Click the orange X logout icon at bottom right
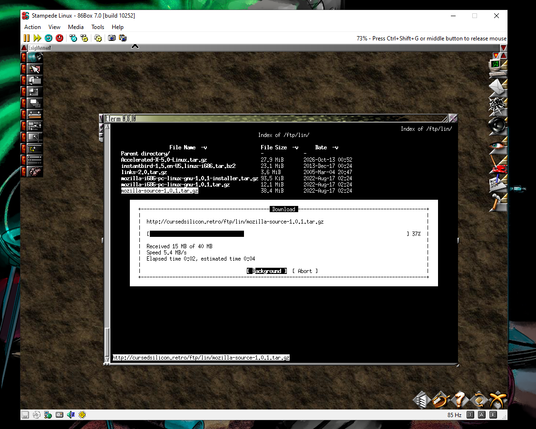536x429 pixels. (x=498, y=399)
